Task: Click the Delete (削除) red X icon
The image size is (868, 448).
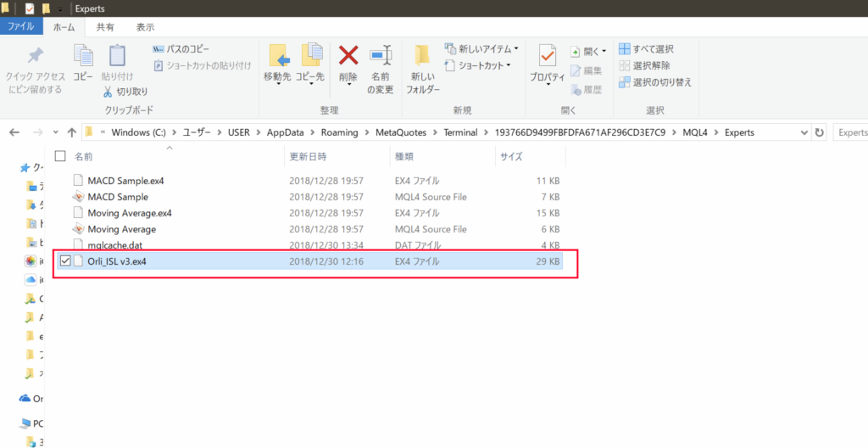Action: 348,58
